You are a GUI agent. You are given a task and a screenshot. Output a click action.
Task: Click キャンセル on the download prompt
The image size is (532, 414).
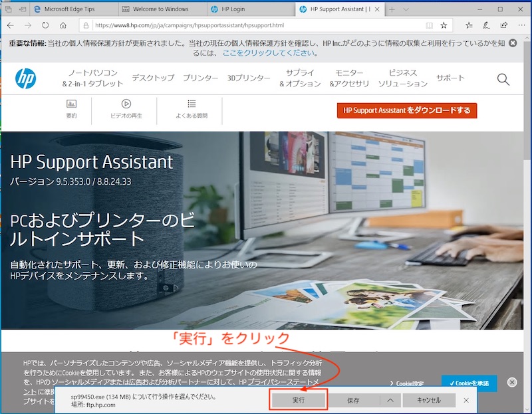[429, 401]
